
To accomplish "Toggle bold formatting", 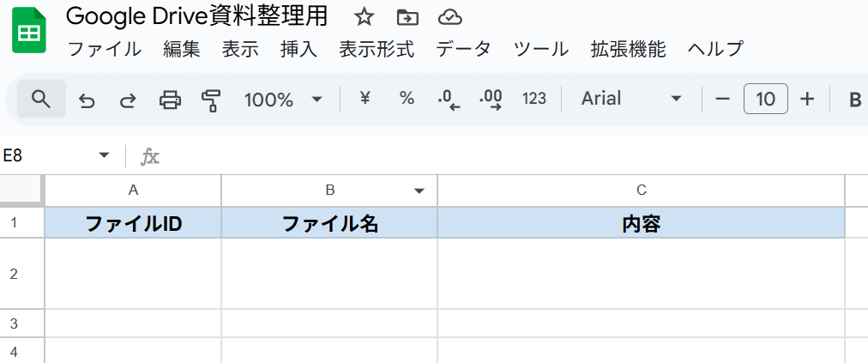I will (855, 100).
